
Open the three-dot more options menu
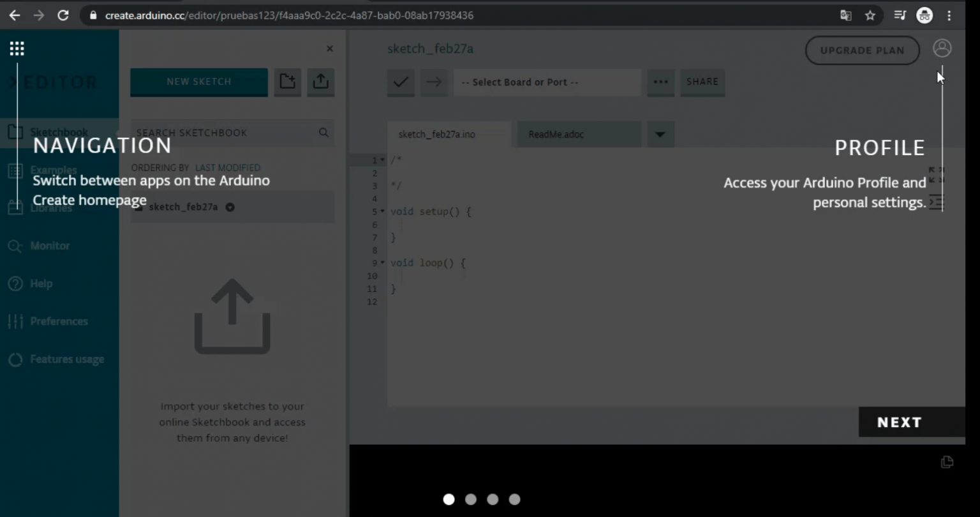[x=660, y=82]
